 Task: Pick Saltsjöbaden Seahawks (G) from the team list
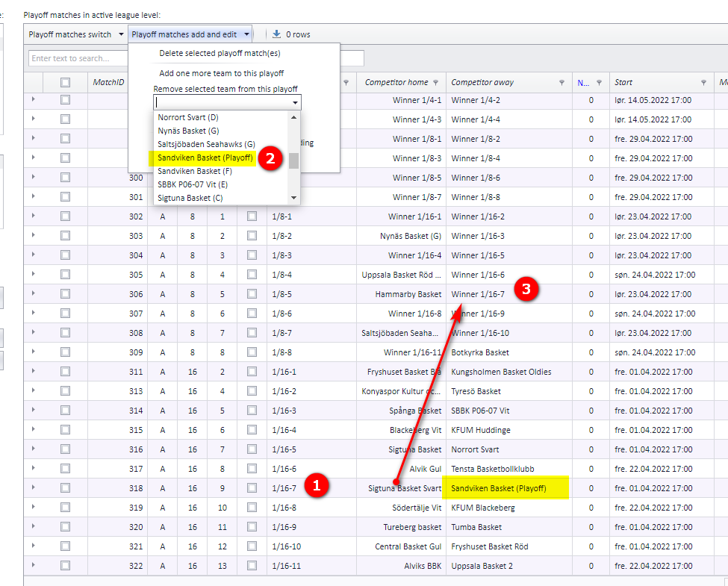click(206, 144)
